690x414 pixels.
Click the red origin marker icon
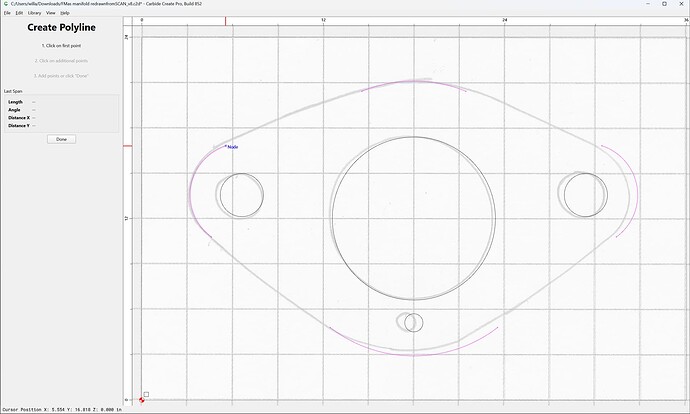tap(142, 400)
